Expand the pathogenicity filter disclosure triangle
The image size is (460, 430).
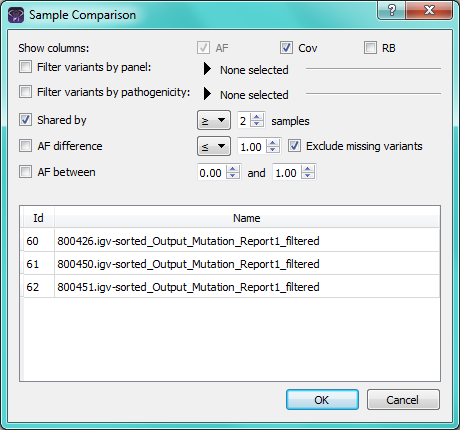(x=207, y=94)
